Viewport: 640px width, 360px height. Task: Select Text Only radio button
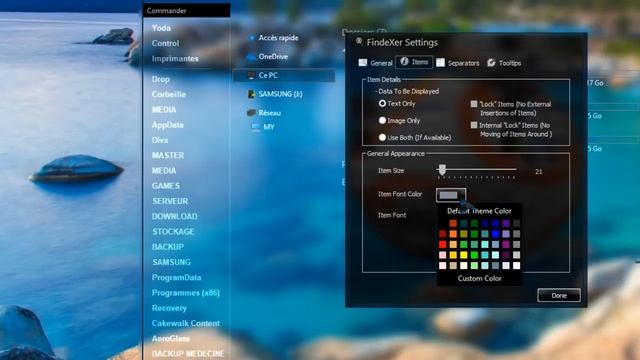[x=382, y=104]
